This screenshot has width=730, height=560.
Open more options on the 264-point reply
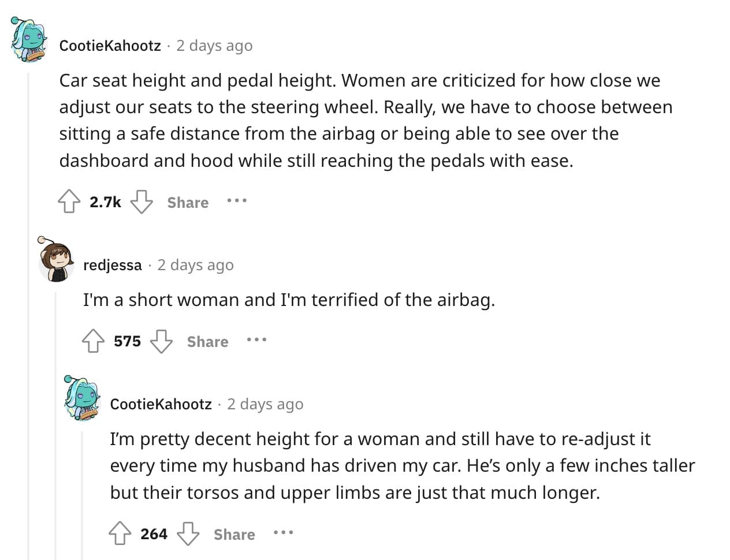click(283, 533)
